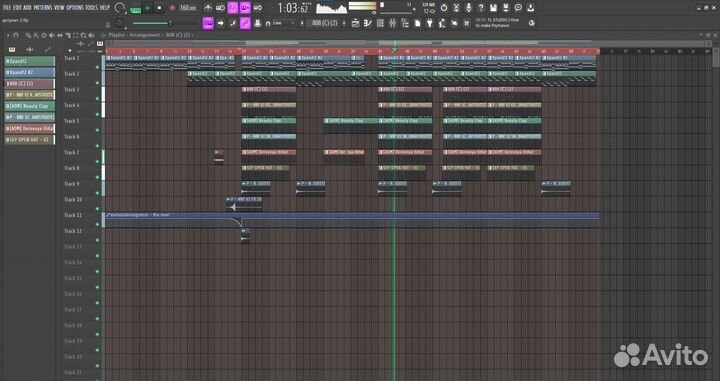The width and height of the screenshot is (720, 381).
Task: Click the red record button
Action: (x=173, y=8)
